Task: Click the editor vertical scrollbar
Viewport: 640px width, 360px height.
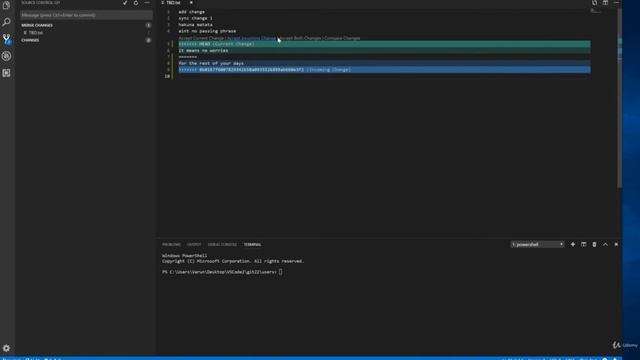Action: point(619,98)
